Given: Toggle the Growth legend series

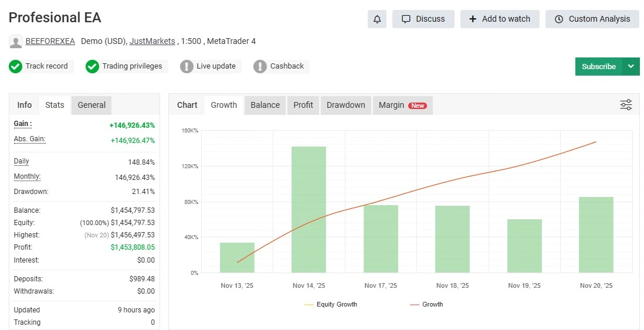Looking at the screenshot, I should tap(426, 304).
